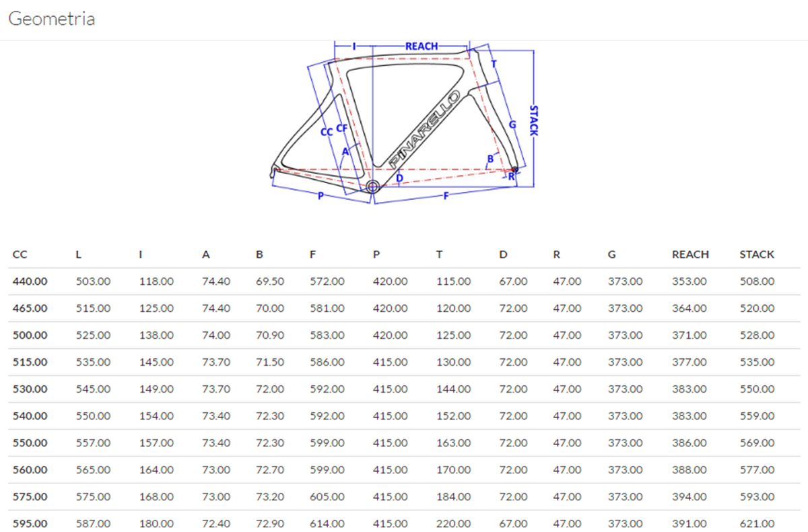Select the 560.00 frame size row label
The height and width of the screenshot is (532, 808).
[x=30, y=470]
